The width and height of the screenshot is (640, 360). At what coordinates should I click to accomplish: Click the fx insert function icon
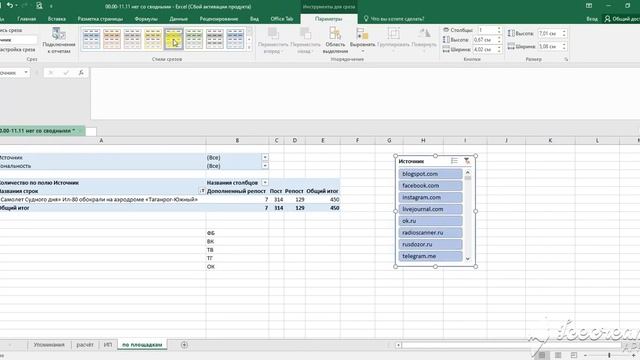pyautogui.click(x=81, y=73)
